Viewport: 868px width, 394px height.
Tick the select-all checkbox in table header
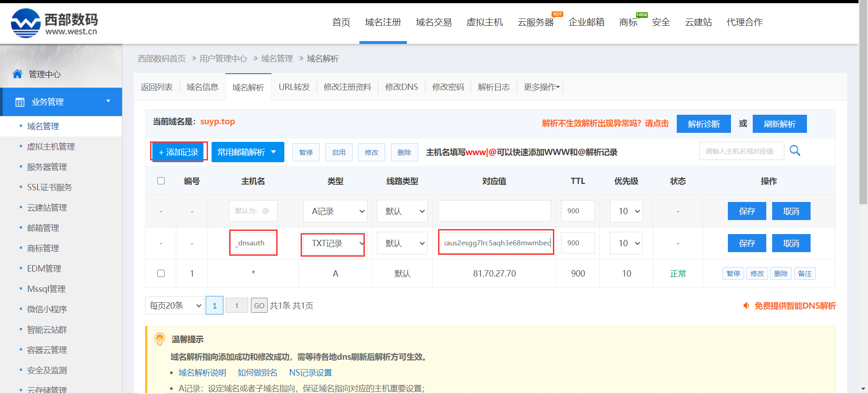161,181
